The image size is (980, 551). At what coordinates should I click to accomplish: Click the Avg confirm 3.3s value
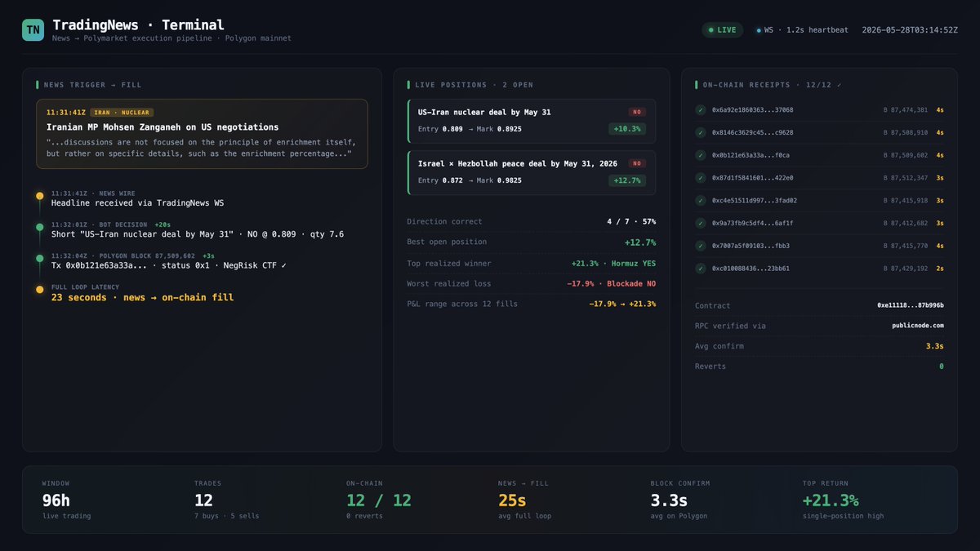tap(935, 346)
